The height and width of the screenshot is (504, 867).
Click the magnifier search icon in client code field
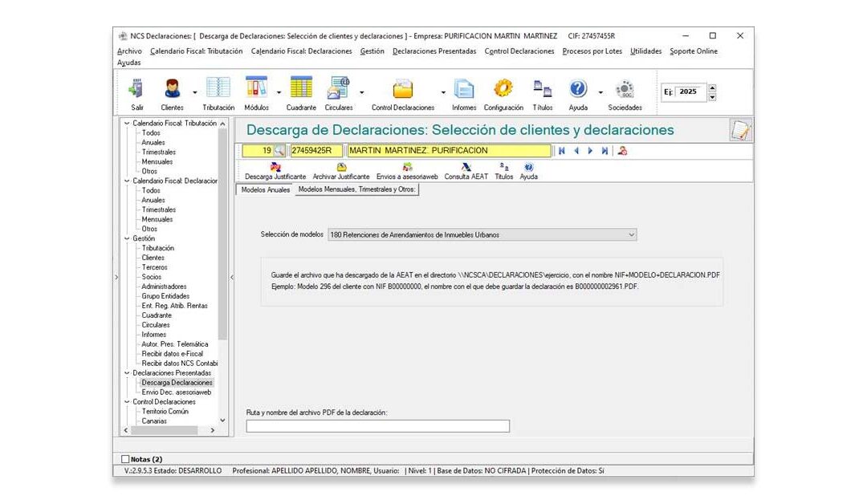coord(279,151)
